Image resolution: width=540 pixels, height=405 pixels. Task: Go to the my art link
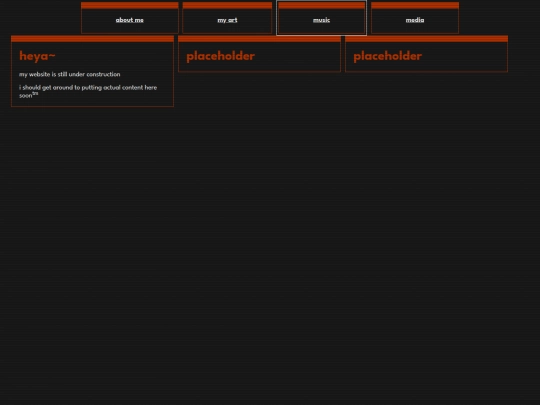(227, 20)
